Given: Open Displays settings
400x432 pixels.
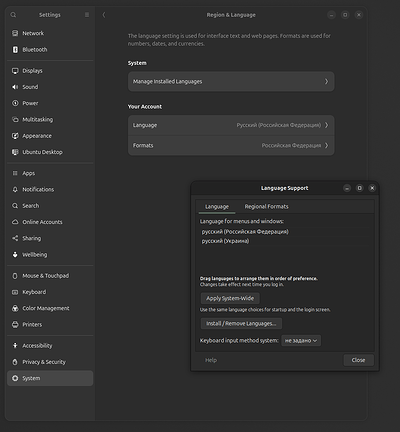Looking at the screenshot, I should 50,71.
